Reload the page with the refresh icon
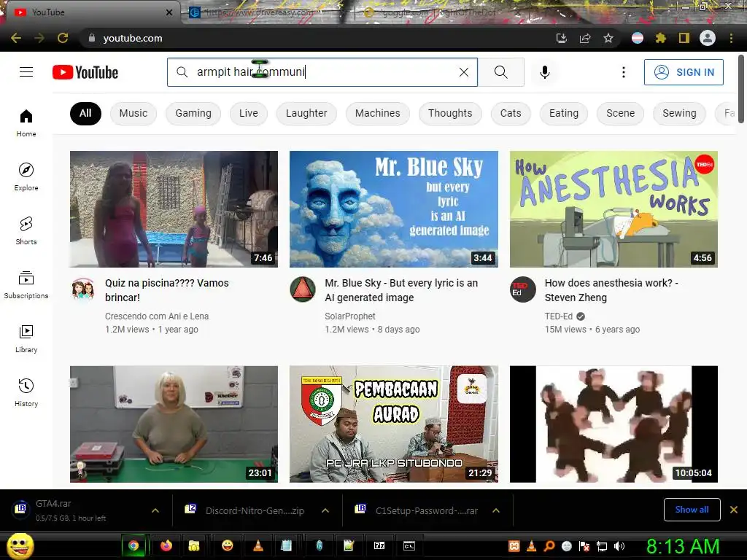 (63, 38)
